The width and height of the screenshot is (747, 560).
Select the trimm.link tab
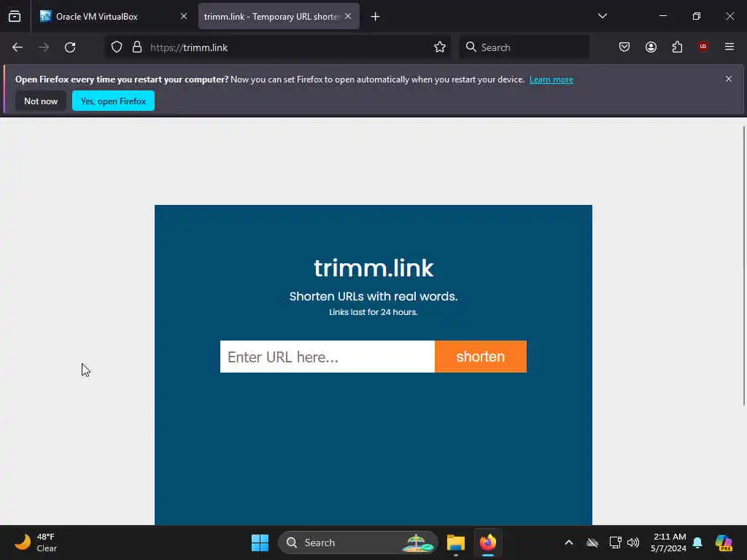(279, 16)
